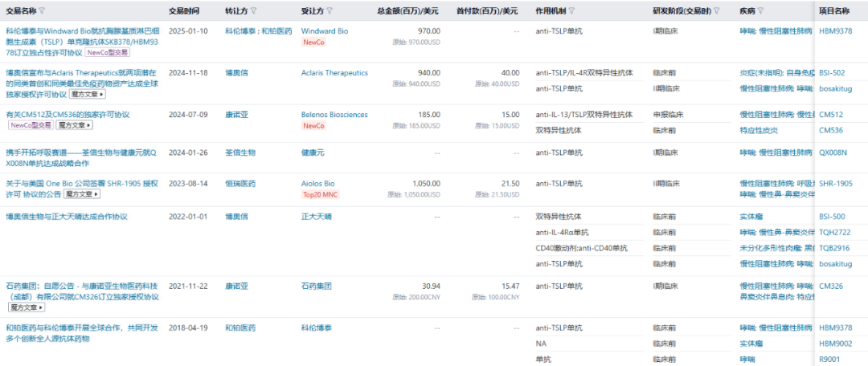Click NewCo tag under Windward Bio
This screenshot has width=868, height=366.
[313, 42]
